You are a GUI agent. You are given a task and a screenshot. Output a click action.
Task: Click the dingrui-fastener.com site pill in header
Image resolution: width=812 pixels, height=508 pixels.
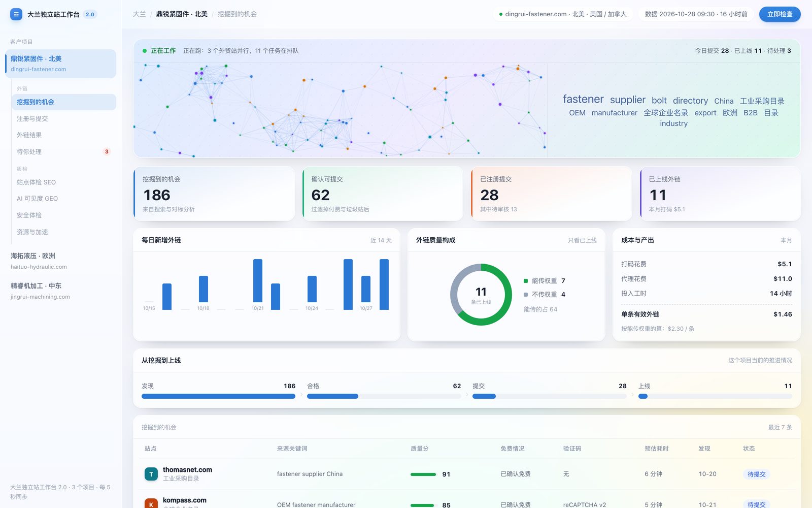tap(562, 14)
